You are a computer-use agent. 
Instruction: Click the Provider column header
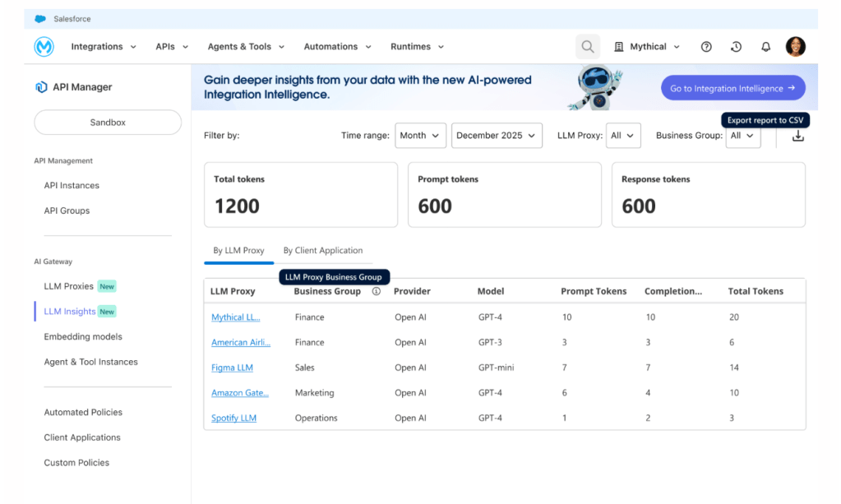click(412, 291)
